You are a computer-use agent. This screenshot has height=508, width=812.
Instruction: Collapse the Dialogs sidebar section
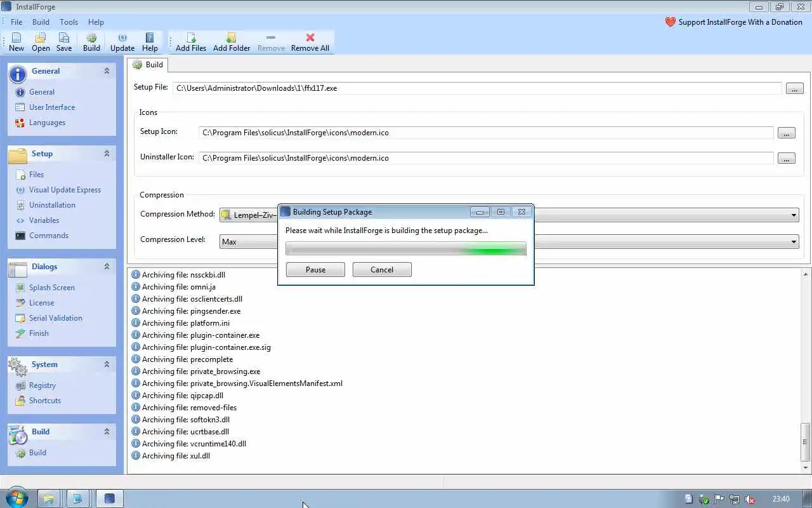pyautogui.click(x=107, y=267)
